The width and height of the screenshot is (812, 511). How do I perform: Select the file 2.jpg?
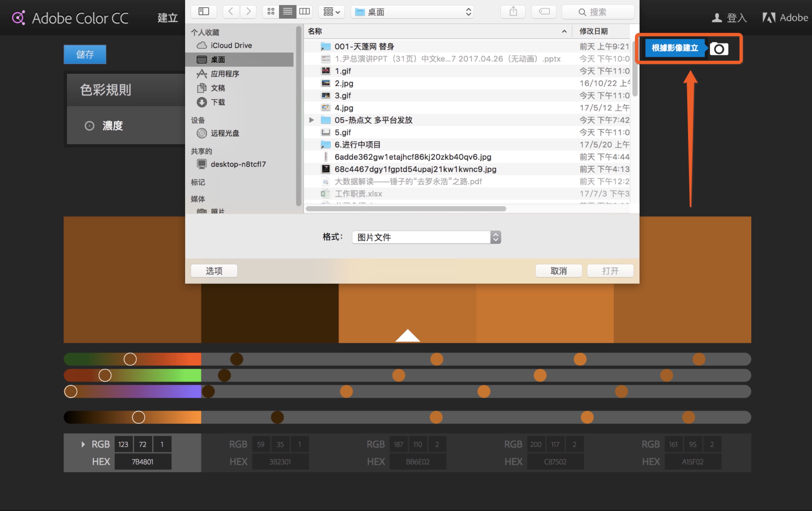[x=467, y=83]
